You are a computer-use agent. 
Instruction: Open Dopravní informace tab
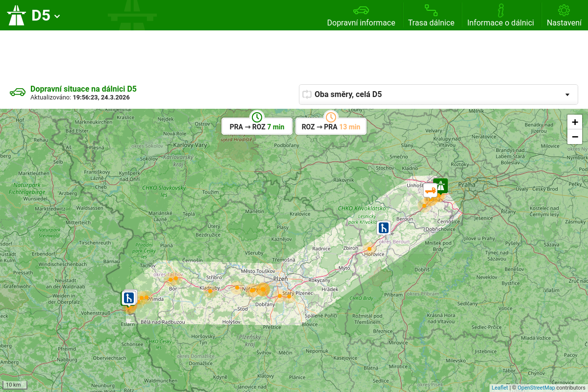click(x=361, y=16)
